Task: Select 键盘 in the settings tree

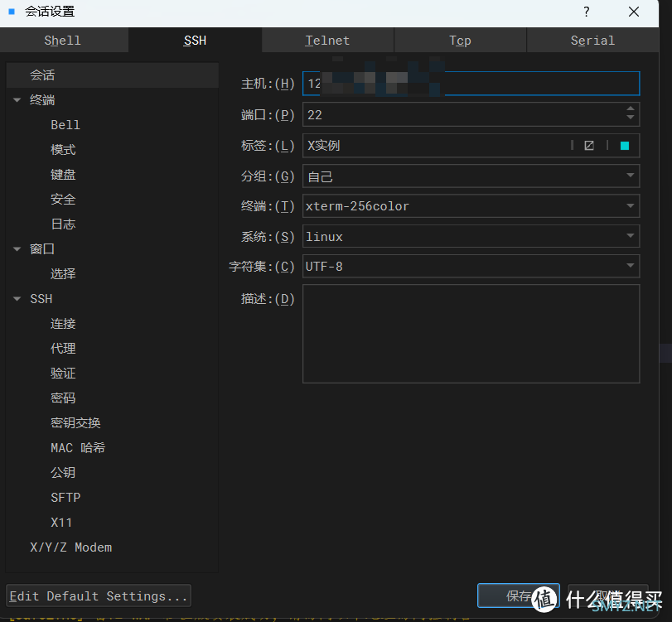Action: point(63,175)
